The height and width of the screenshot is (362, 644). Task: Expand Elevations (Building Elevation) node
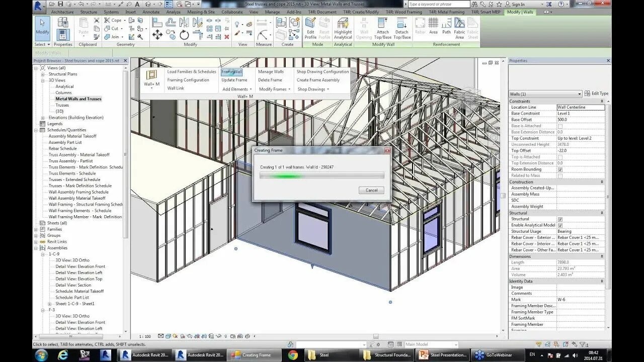pos(43,118)
